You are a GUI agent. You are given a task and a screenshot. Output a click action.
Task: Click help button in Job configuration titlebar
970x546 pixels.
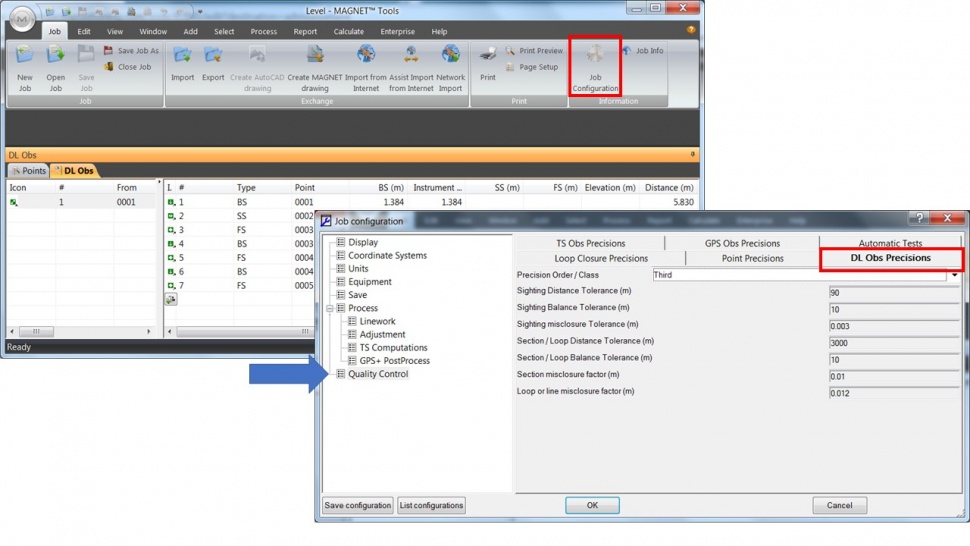pos(919,218)
